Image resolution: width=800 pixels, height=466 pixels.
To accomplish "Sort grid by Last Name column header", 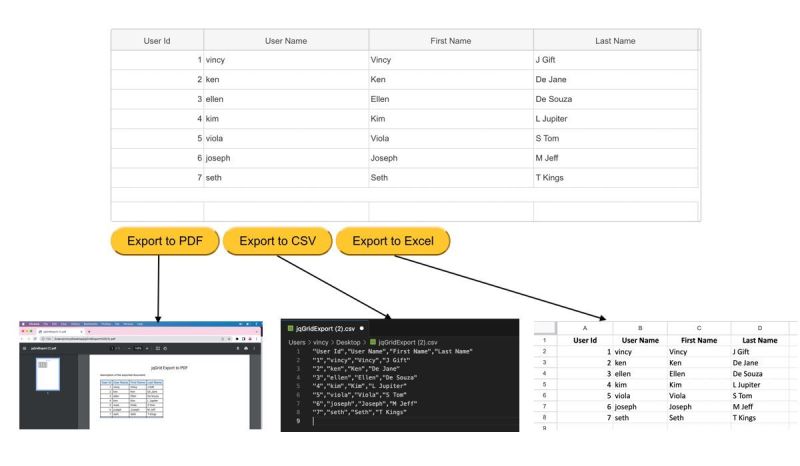I will 615,40.
